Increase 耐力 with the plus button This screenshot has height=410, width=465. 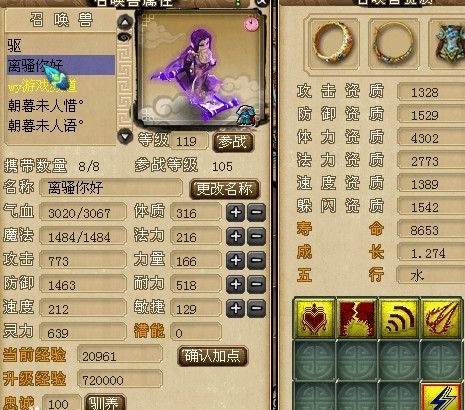pos(235,284)
